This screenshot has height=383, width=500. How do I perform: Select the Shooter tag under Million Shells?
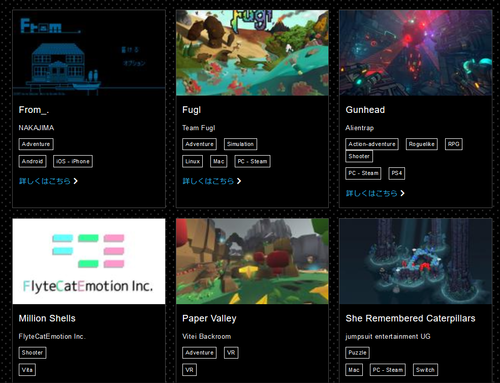[x=32, y=353]
